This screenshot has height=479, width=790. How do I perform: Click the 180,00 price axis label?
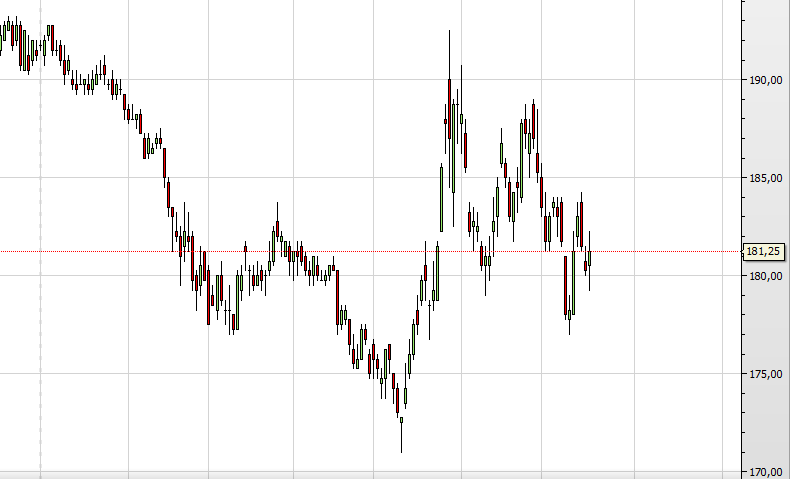coord(766,276)
